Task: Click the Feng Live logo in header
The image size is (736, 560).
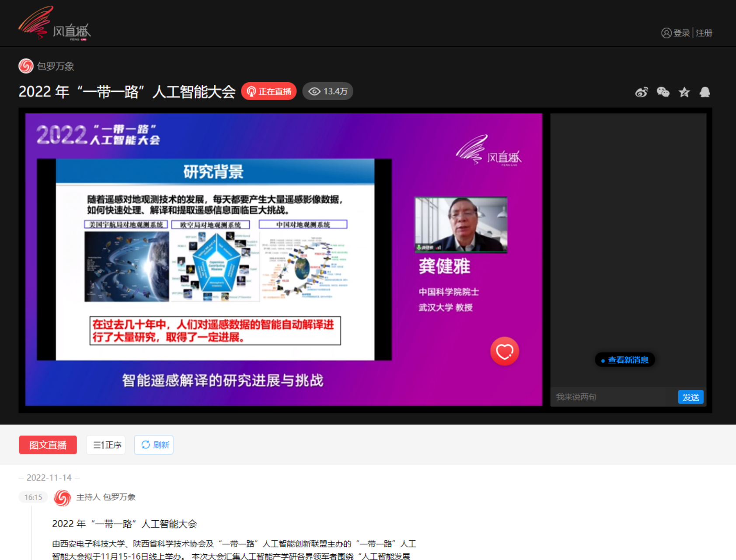Action: (55, 24)
